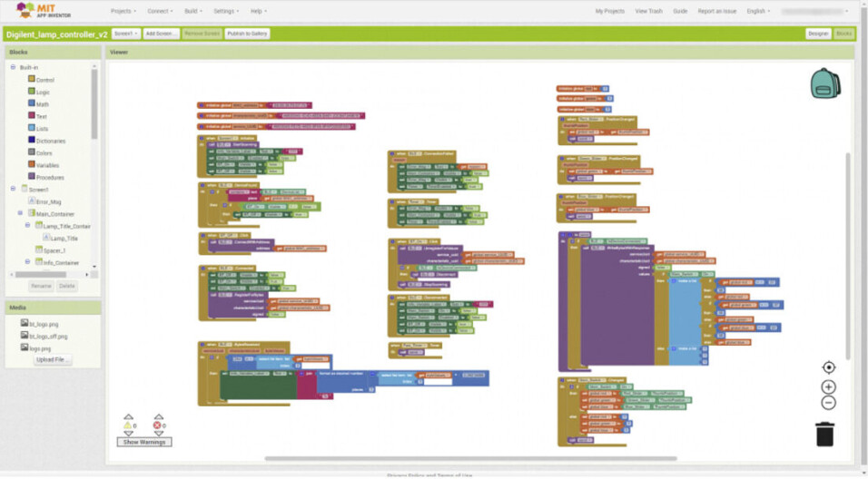The height and width of the screenshot is (479, 868).
Task: Open the Help menu
Action: (x=259, y=11)
